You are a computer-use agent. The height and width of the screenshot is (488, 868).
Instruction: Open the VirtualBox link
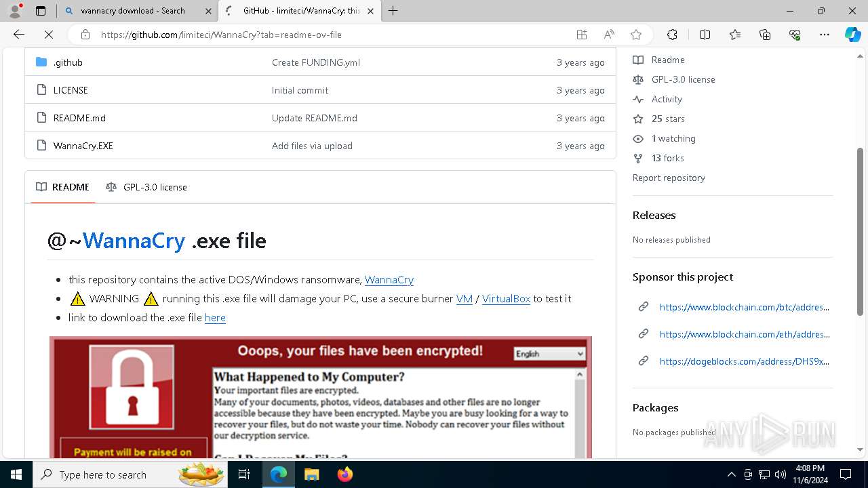pyautogui.click(x=506, y=298)
